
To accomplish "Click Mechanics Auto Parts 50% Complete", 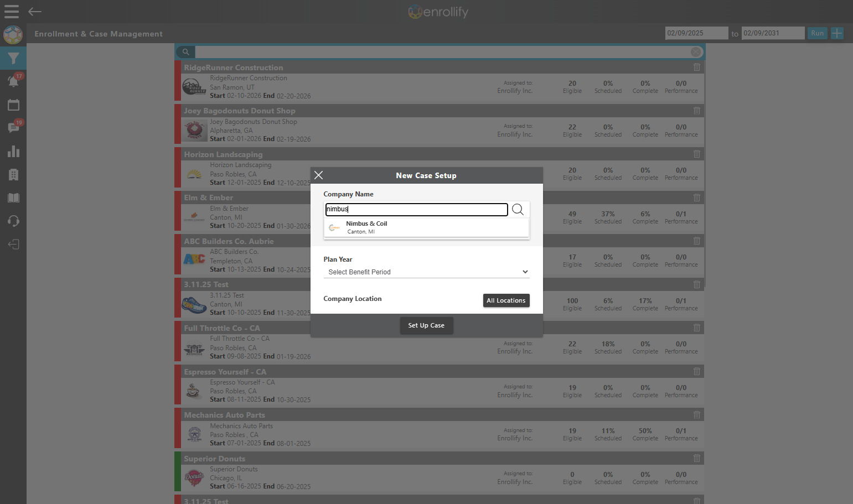I will [x=645, y=434].
